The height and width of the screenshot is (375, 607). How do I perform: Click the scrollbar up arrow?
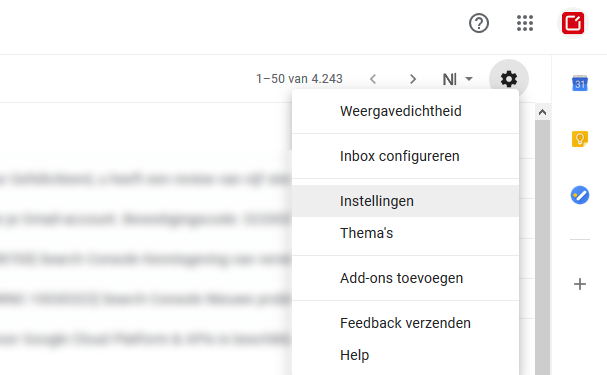pyautogui.click(x=542, y=112)
